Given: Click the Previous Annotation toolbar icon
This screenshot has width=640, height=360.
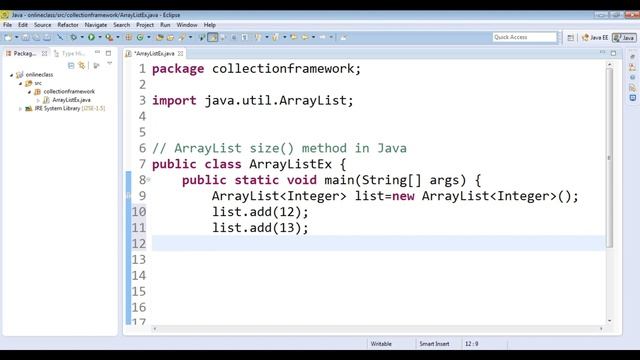Looking at the screenshot, I should (x=275, y=37).
